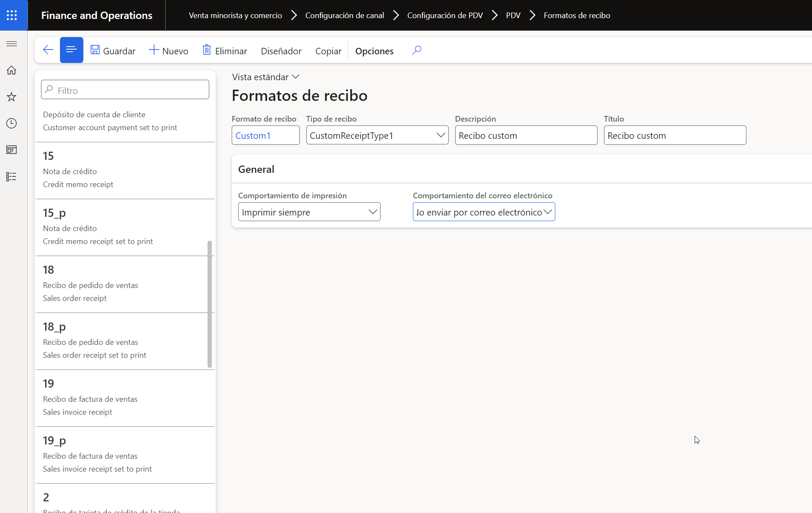Screen dimensions: 812x513
Task: Click the Guardar disk icon
Action: [x=95, y=50]
